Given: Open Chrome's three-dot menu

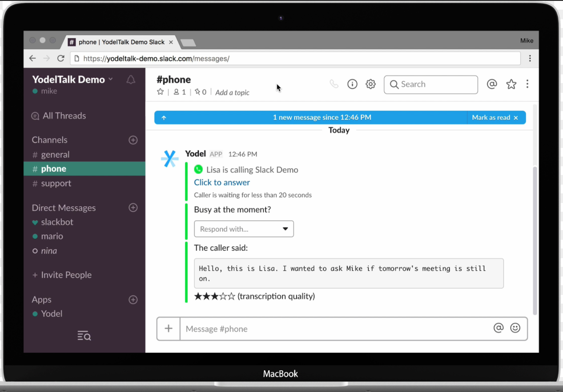Looking at the screenshot, I should coord(530,58).
